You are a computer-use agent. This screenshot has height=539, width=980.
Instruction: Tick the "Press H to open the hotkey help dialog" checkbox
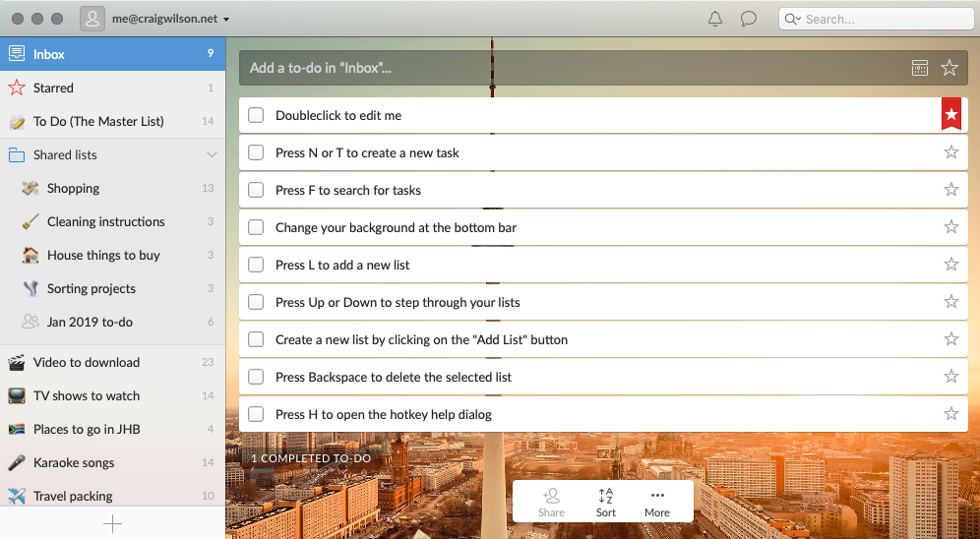click(x=256, y=414)
